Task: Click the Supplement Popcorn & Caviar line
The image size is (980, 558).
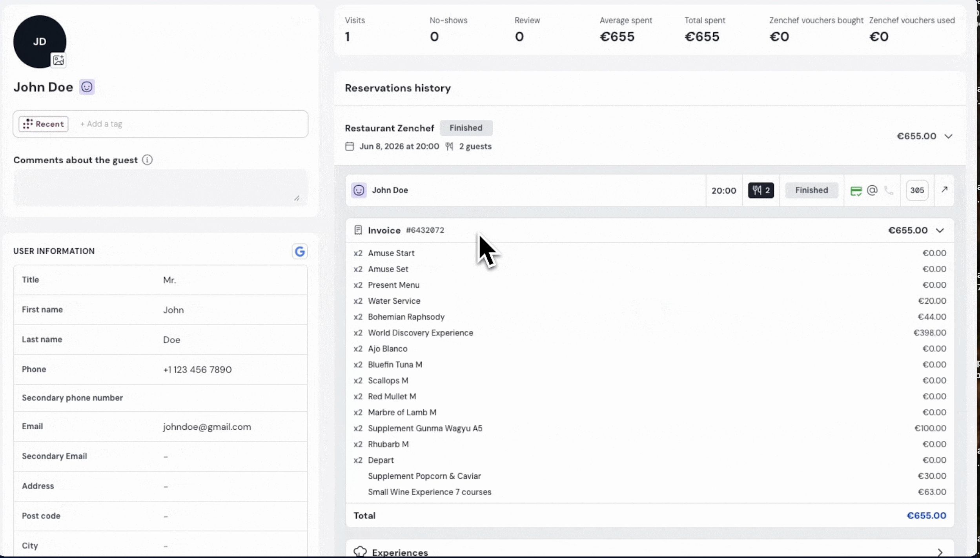Action: 650,476
